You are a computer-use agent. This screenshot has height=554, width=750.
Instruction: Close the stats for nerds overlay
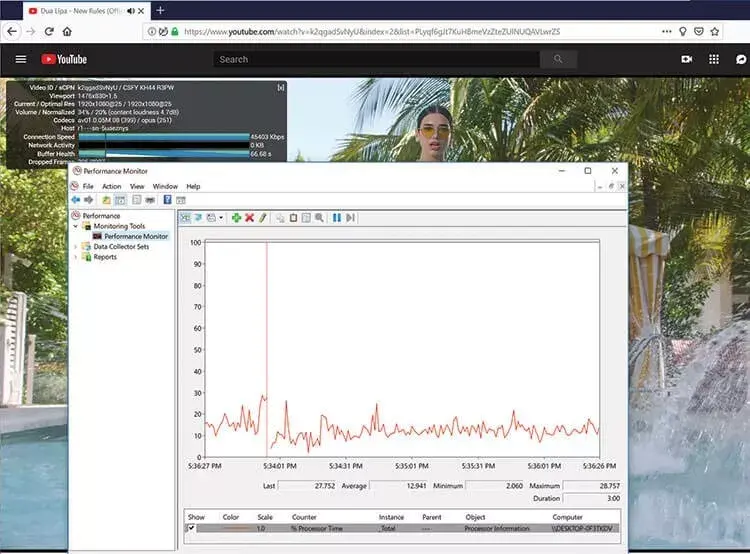click(x=281, y=88)
